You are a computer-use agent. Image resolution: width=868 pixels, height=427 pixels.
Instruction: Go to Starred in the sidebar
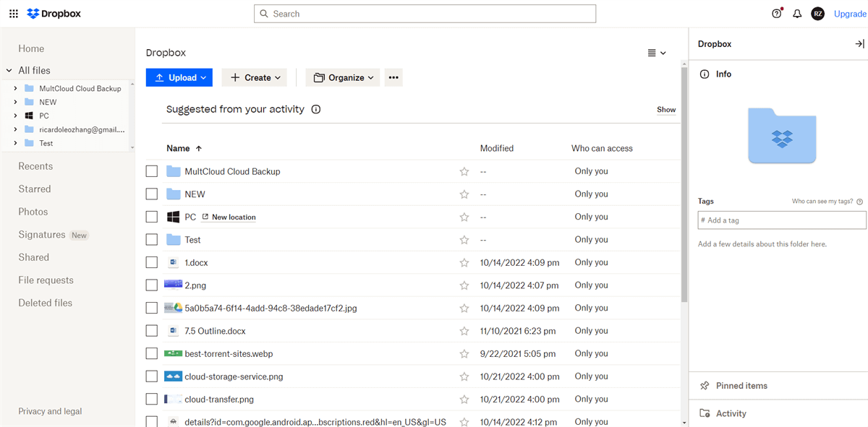coord(35,189)
